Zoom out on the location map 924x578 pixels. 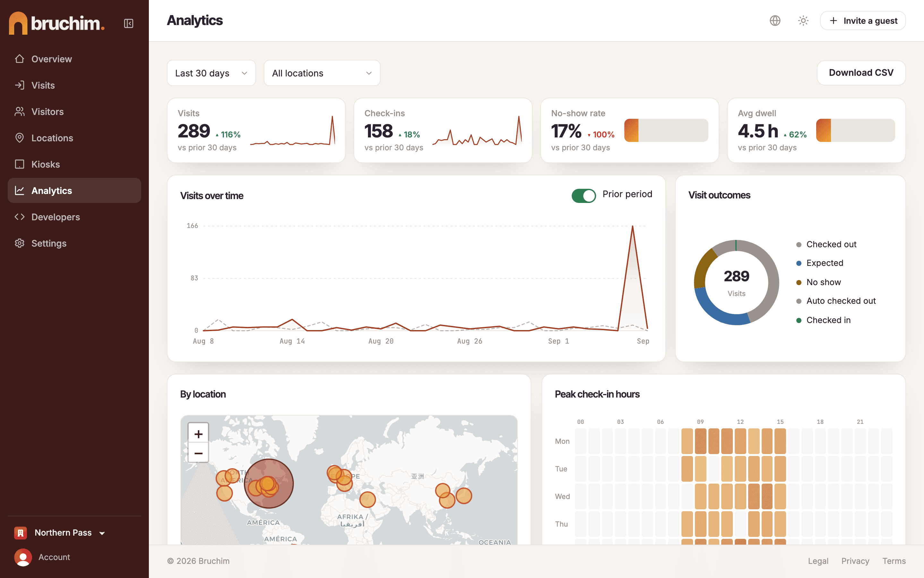[x=198, y=453]
